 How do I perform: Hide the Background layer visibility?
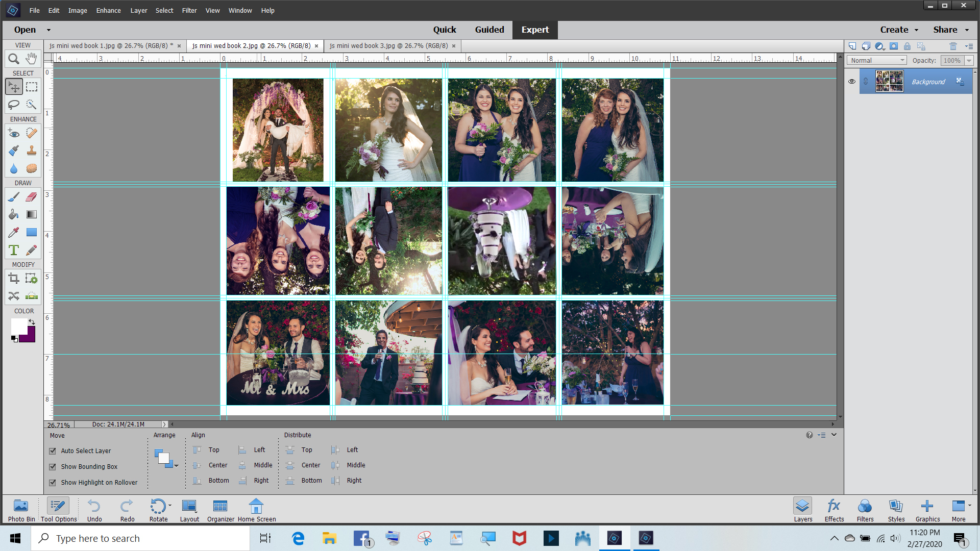852,81
